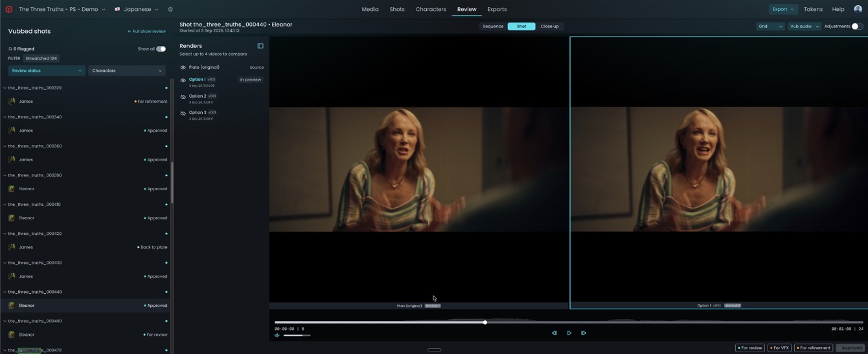
Task: Click the bottom panel drag handle
Action: (435, 349)
